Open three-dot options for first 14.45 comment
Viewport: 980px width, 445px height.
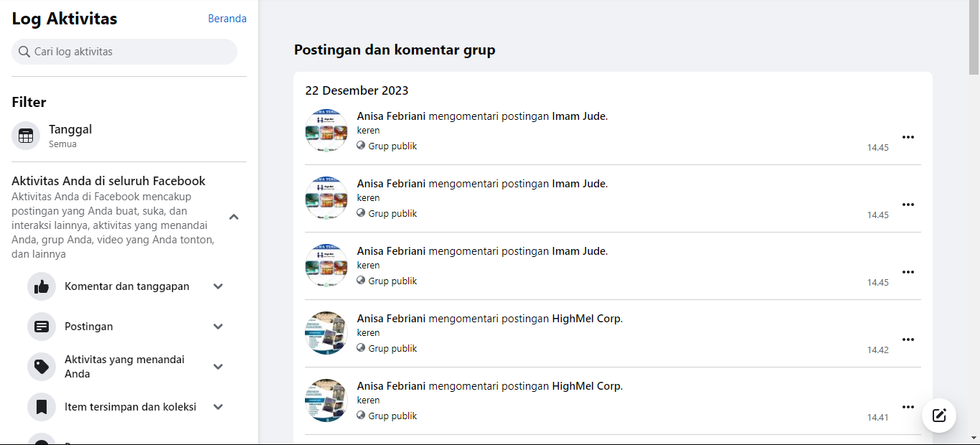(908, 137)
